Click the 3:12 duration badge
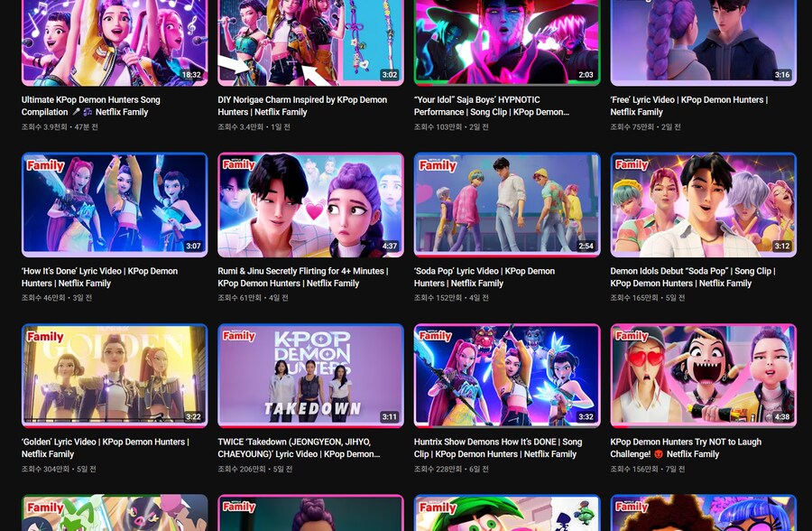Screen dimensions: 812x531 click(782, 246)
